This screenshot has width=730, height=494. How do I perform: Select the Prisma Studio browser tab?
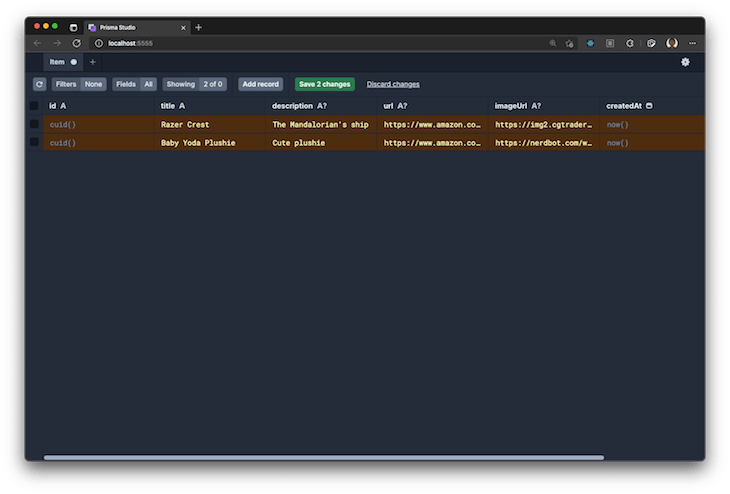136,27
